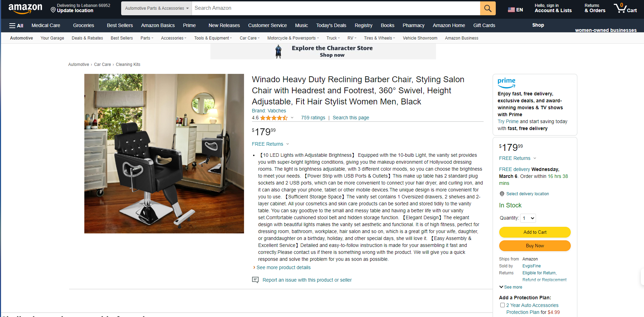
Task: Click the Amazon logo
Action: pos(25,8)
